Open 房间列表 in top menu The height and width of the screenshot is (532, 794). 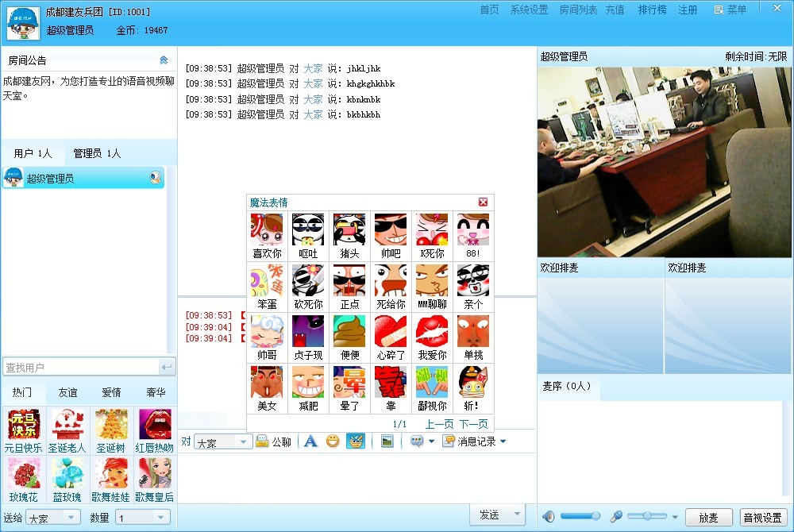pyautogui.click(x=578, y=10)
